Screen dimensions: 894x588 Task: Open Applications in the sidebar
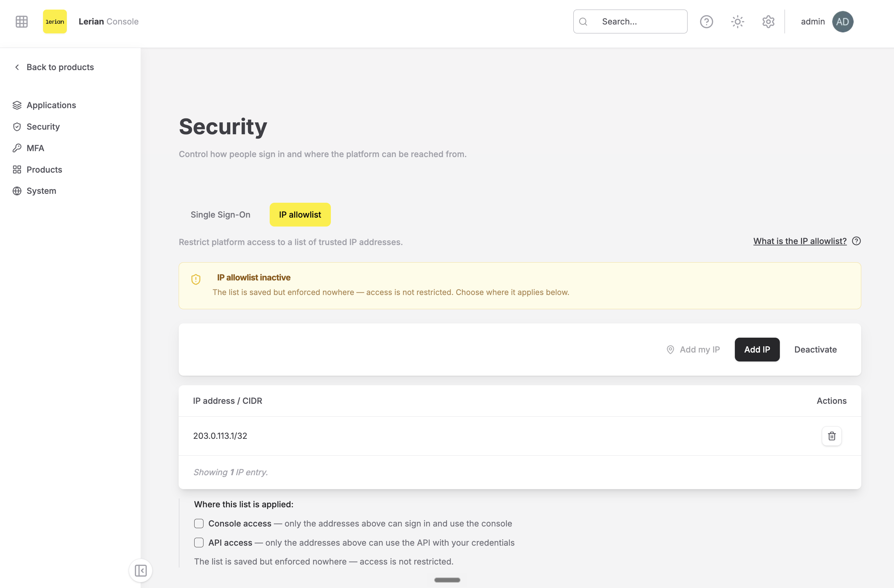51,105
